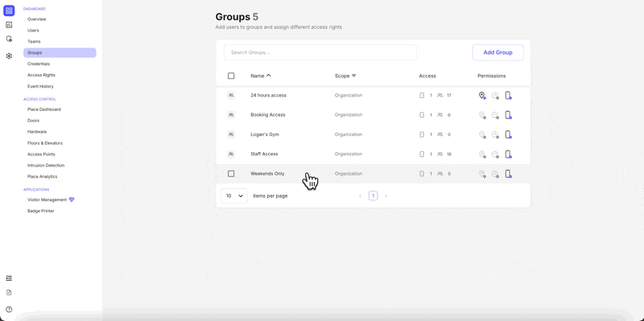
Task: Click the Add Group button
Action: point(497,52)
